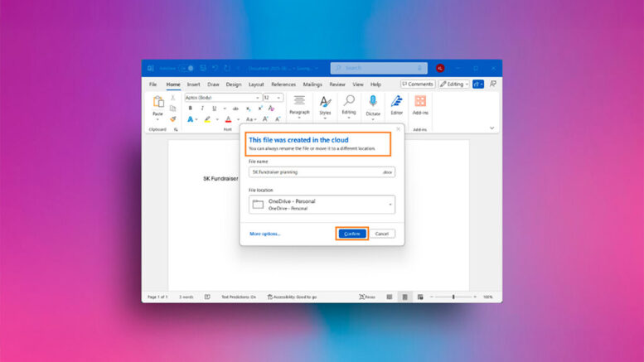Toggle Text Predictions in status bar
The height and width of the screenshot is (362, 644).
pyautogui.click(x=239, y=297)
